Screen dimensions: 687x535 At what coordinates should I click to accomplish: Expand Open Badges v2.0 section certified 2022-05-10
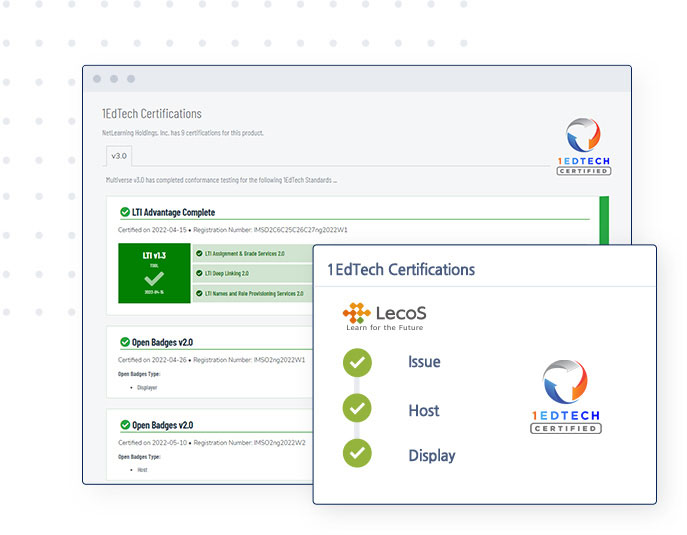click(163, 425)
